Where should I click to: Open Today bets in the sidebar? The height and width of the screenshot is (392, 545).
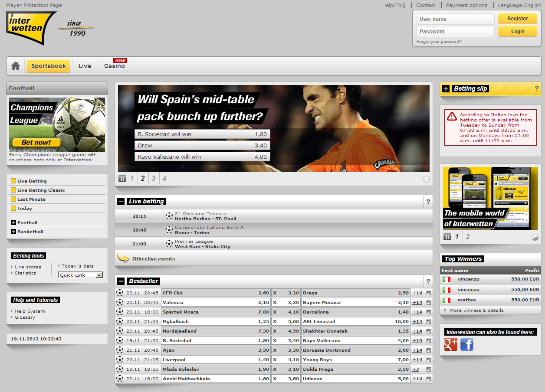coord(25,208)
